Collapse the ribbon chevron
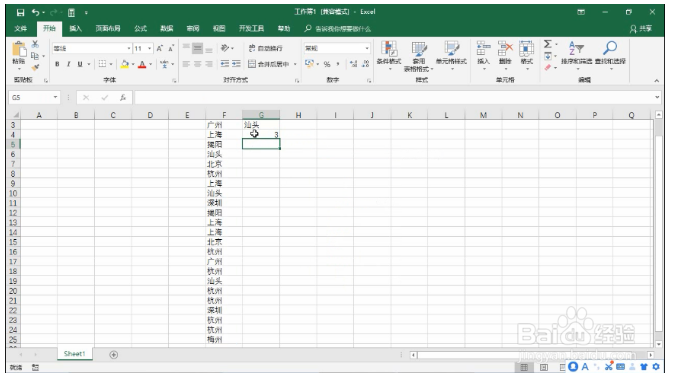The height and width of the screenshot is (379, 674). [x=656, y=81]
